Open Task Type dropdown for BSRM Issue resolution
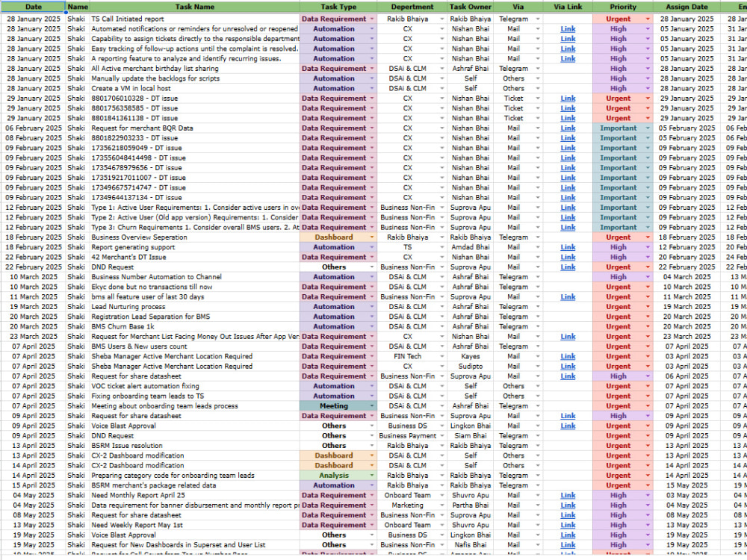This screenshot has width=747, height=560. (x=372, y=446)
